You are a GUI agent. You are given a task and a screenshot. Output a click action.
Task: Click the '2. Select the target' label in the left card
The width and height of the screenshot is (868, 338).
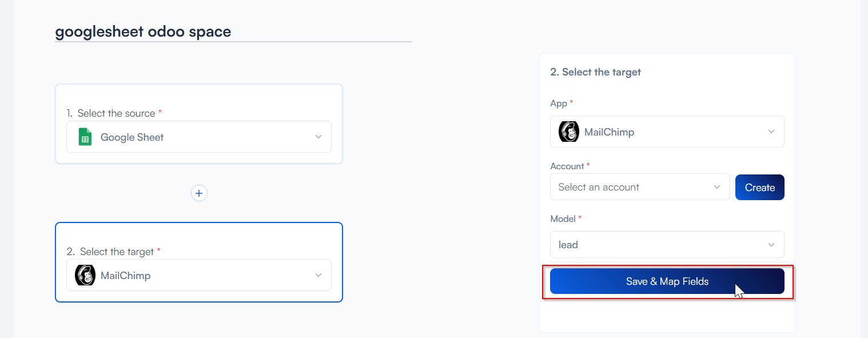pyautogui.click(x=117, y=252)
